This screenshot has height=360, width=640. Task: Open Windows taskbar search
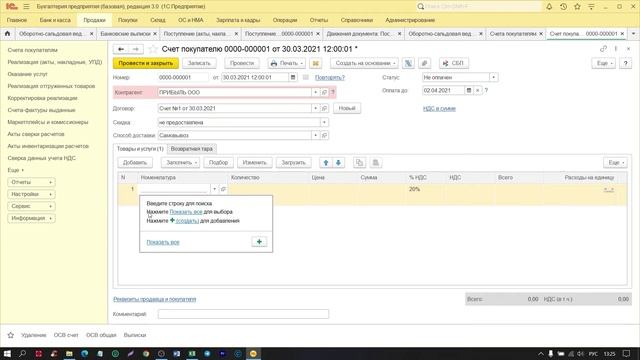coord(22,353)
